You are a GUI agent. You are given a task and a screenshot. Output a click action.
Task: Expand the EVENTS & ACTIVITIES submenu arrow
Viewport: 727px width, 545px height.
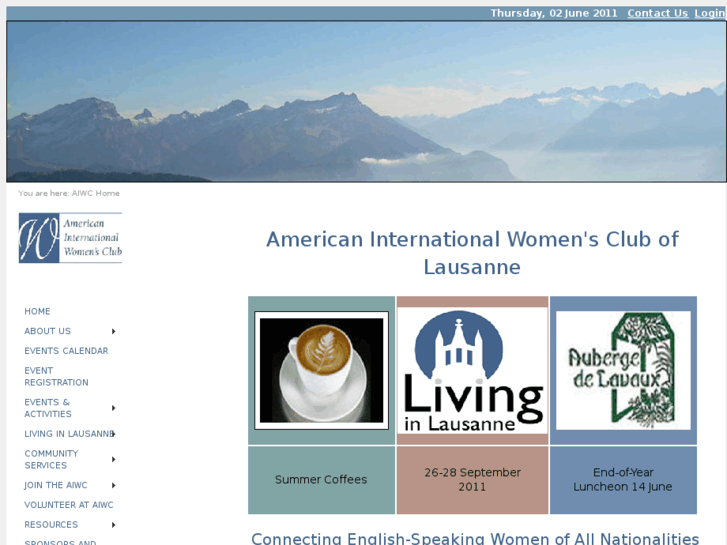coord(114,408)
